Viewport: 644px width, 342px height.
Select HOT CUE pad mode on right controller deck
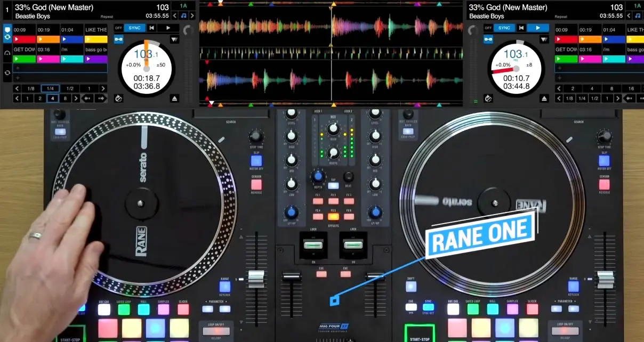click(453, 309)
